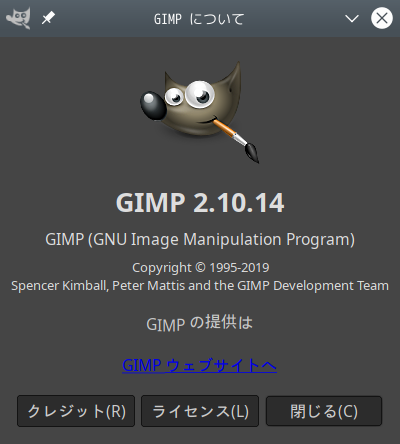Toggle the pin icon in the title bar
This screenshot has width=400, height=444.
coord(48,18)
